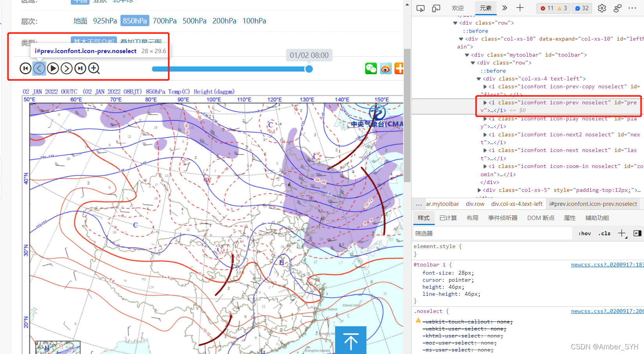644x354 pixels.
Task: Advance to next frame arrow icon
Action: click(66, 69)
